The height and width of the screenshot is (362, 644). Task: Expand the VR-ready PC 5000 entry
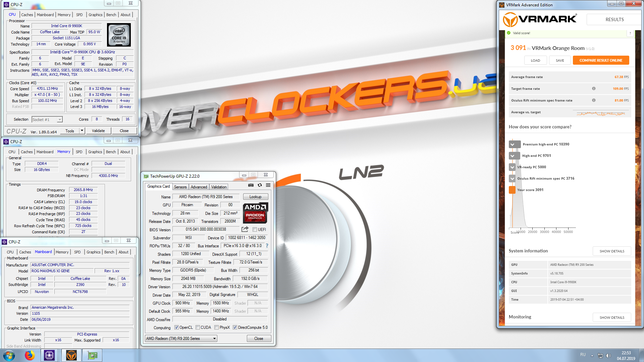tap(512, 167)
